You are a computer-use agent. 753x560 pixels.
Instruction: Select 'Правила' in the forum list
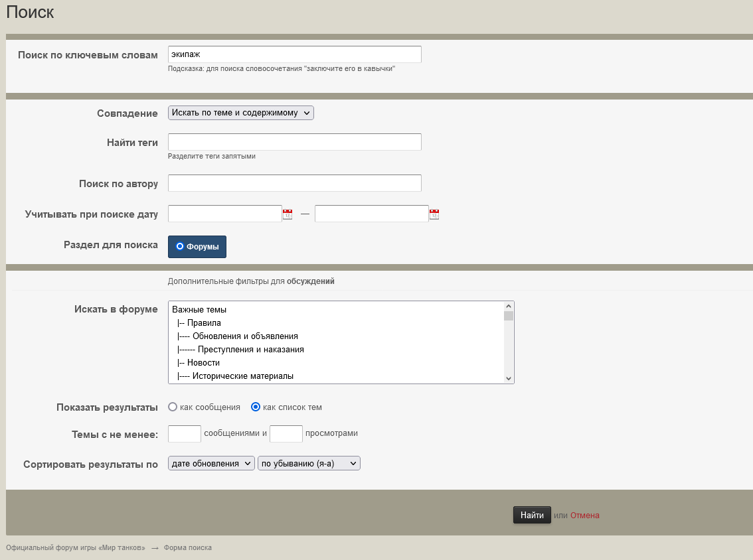204,323
